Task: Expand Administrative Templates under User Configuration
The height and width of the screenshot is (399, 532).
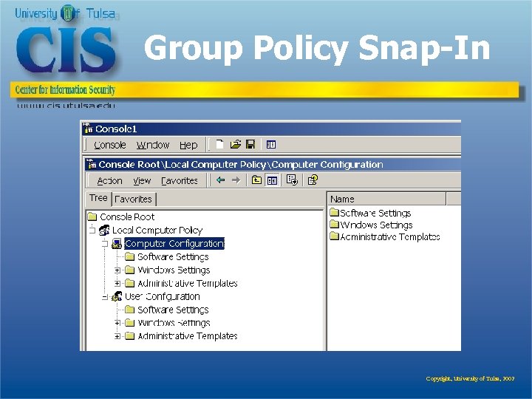Action: point(117,336)
